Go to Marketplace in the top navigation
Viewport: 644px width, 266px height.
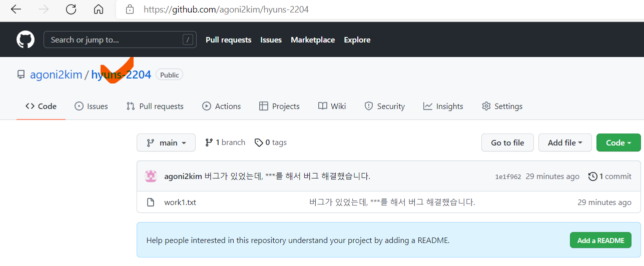click(313, 40)
